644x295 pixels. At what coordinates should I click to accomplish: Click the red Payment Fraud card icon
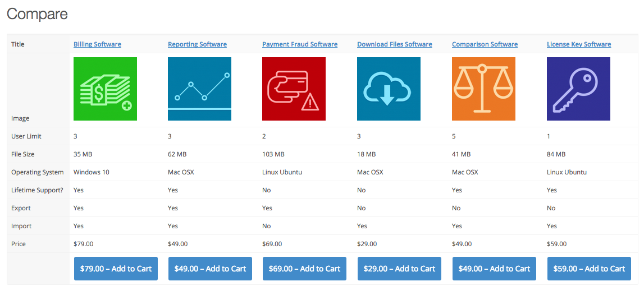[294, 89]
